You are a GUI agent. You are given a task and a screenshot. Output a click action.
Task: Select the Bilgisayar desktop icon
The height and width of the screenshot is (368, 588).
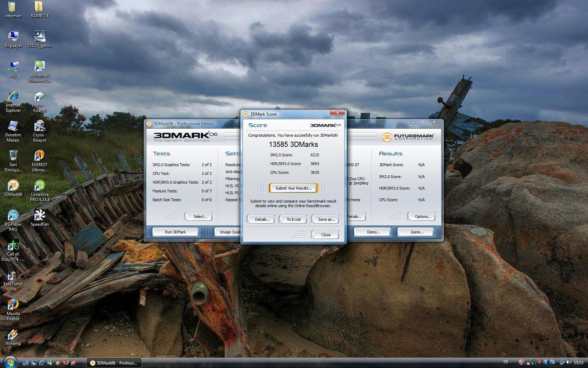pos(13,39)
